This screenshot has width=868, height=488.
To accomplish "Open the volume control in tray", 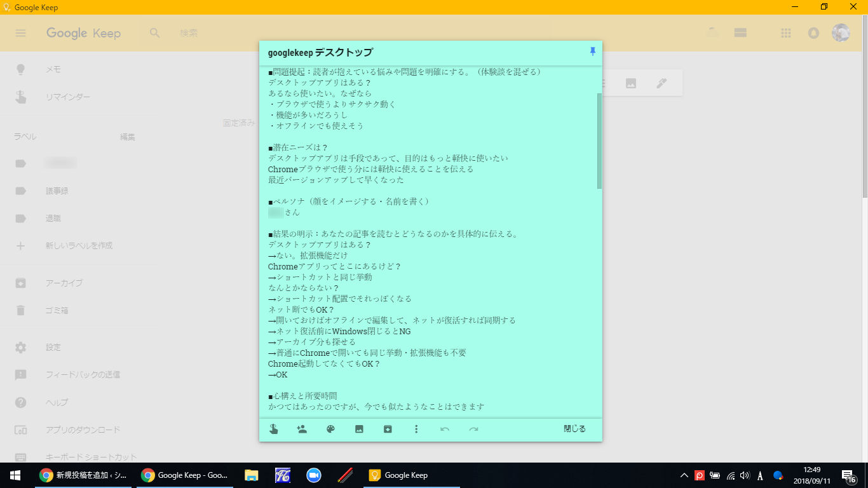I will tap(745, 475).
